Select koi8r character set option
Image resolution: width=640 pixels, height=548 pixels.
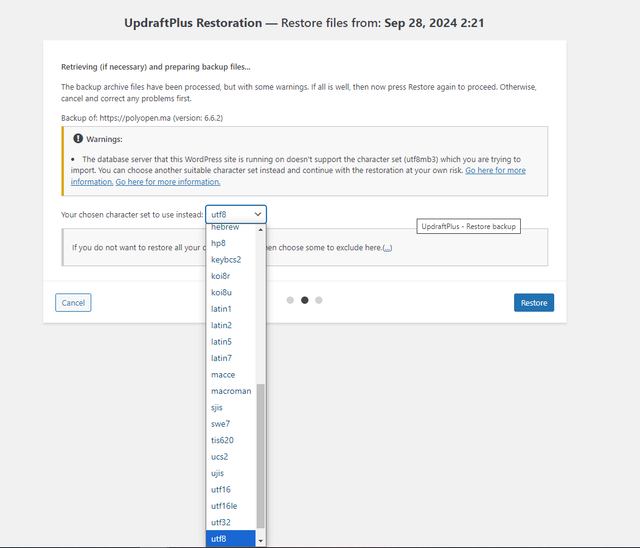(x=231, y=276)
